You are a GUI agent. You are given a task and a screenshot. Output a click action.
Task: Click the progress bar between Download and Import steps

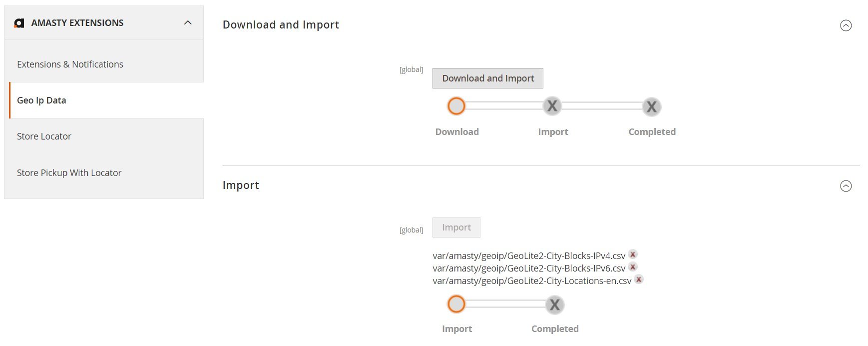coord(504,105)
